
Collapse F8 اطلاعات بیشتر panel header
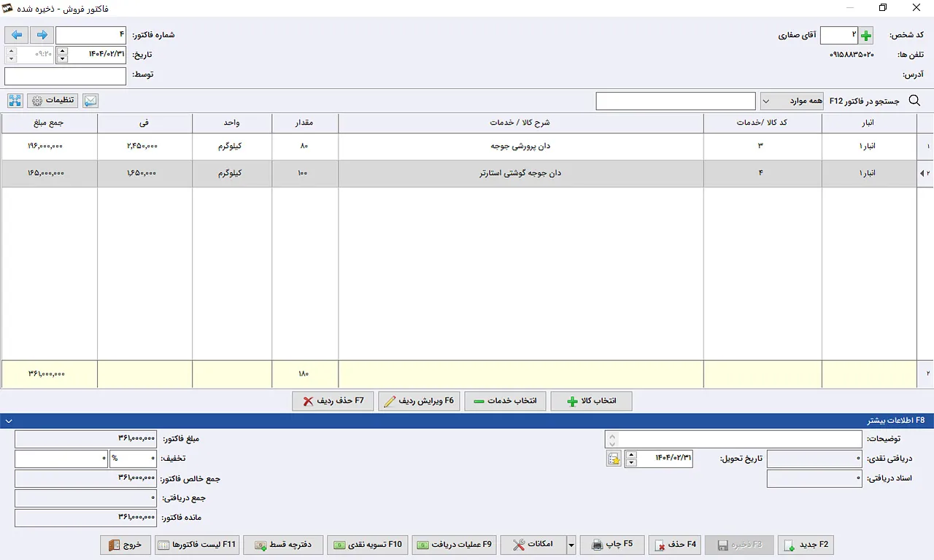[467, 421]
